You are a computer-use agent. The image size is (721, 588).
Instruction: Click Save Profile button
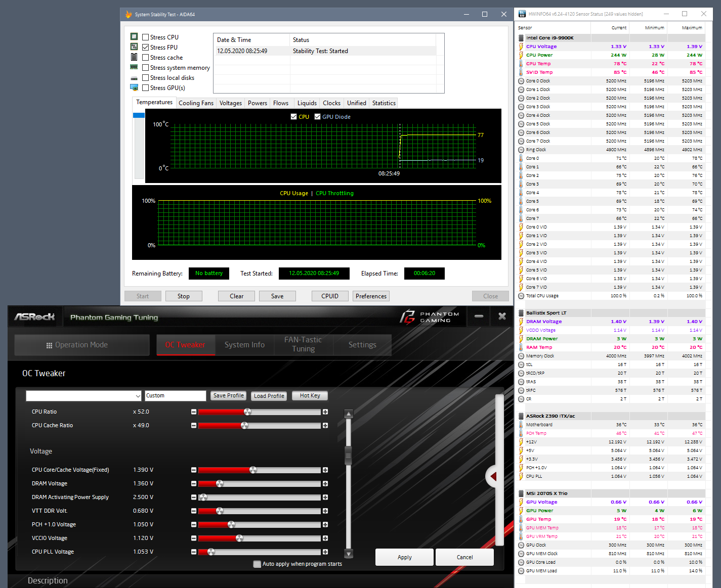(x=229, y=396)
